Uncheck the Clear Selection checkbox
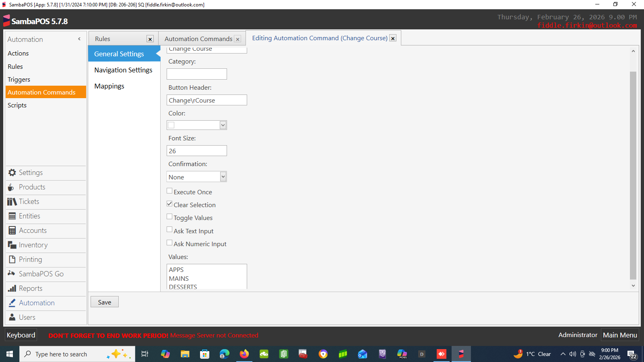This screenshot has height=362, width=644. coord(169,204)
